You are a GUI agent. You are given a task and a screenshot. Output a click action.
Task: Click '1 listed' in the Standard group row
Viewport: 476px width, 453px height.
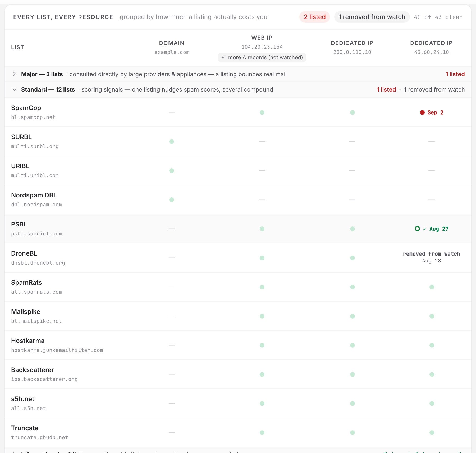pos(386,89)
